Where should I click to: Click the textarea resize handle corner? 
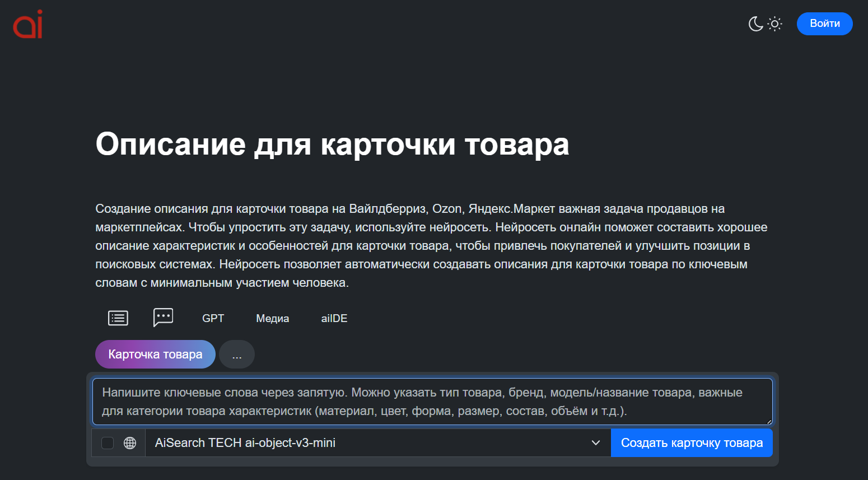point(769,421)
